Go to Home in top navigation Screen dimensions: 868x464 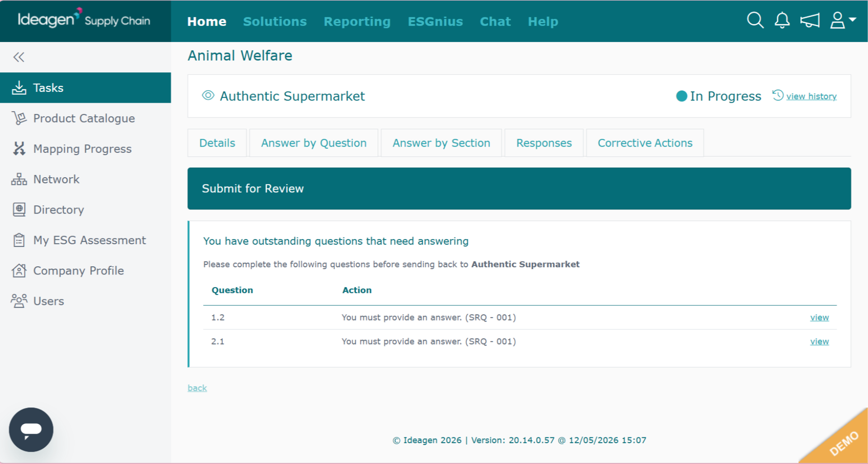(207, 21)
